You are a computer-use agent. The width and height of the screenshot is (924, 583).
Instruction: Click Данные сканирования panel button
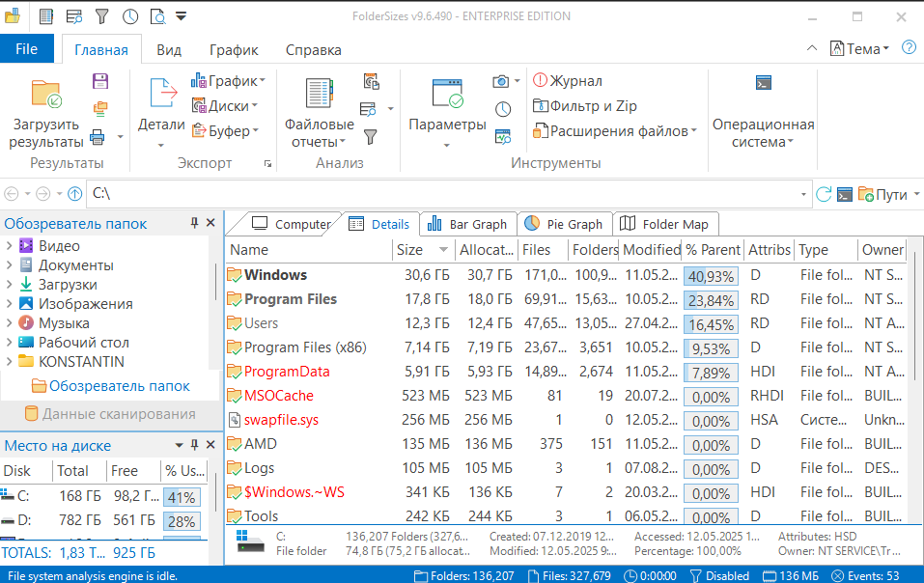coord(110,414)
